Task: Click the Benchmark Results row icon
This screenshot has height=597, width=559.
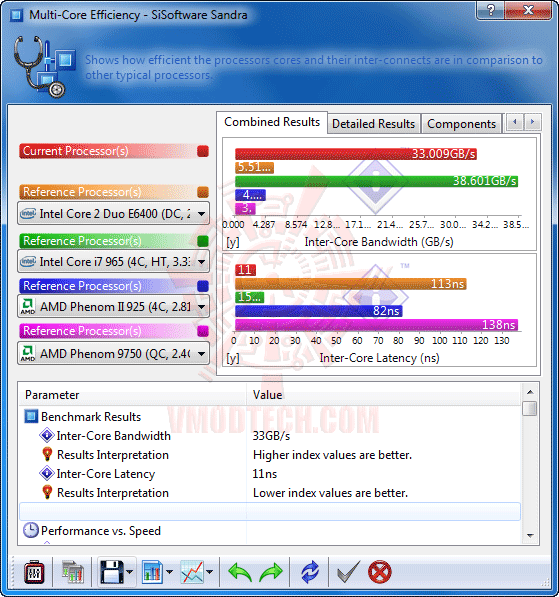Action: click(x=31, y=416)
